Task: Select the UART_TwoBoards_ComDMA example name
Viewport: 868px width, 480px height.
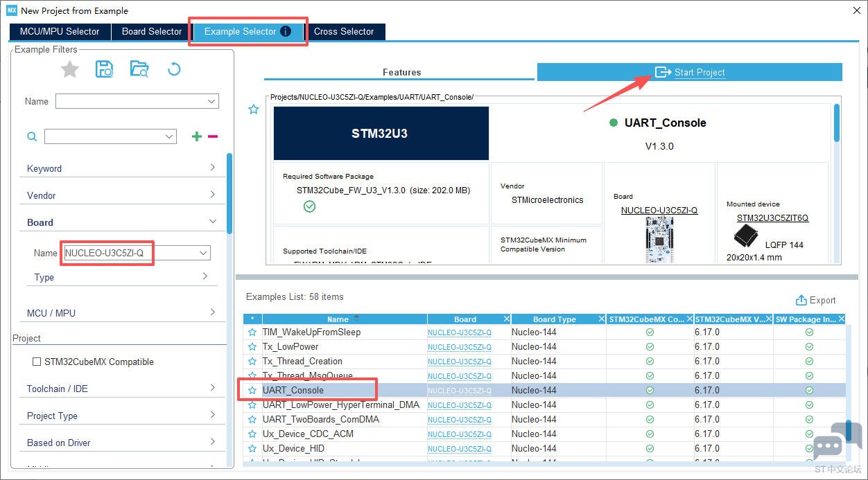Action: click(x=321, y=419)
